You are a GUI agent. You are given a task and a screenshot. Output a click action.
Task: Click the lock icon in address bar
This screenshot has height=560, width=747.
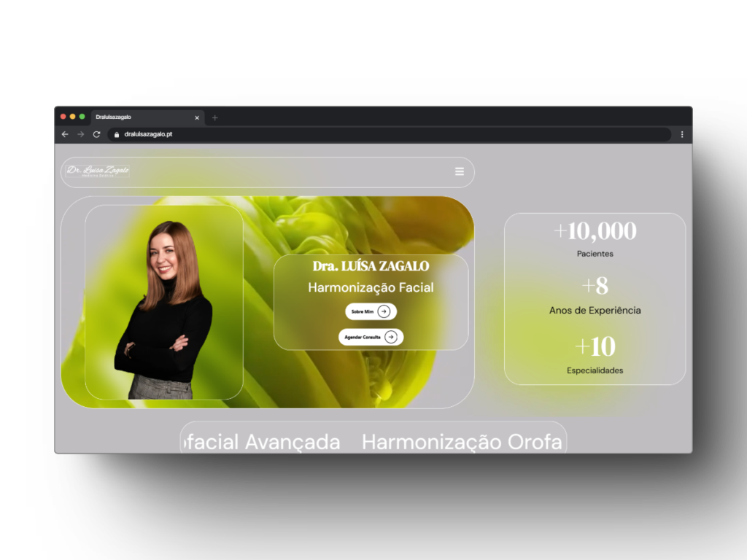(x=117, y=135)
